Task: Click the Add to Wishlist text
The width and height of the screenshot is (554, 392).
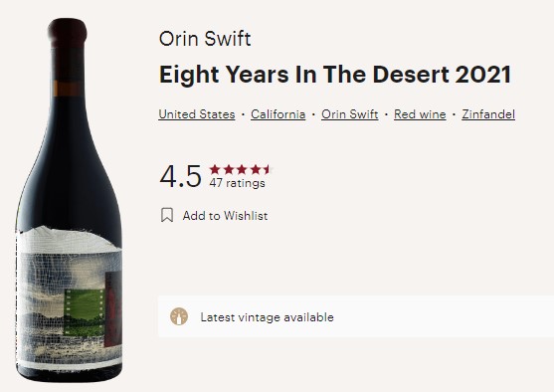Action: click(225, 216)
